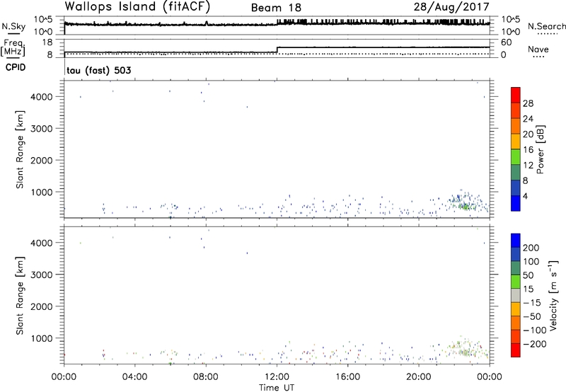Viewport: 566px width, 392px height.
Task: Click the '10^0' value beside N.Search
Action: [510, 32]
